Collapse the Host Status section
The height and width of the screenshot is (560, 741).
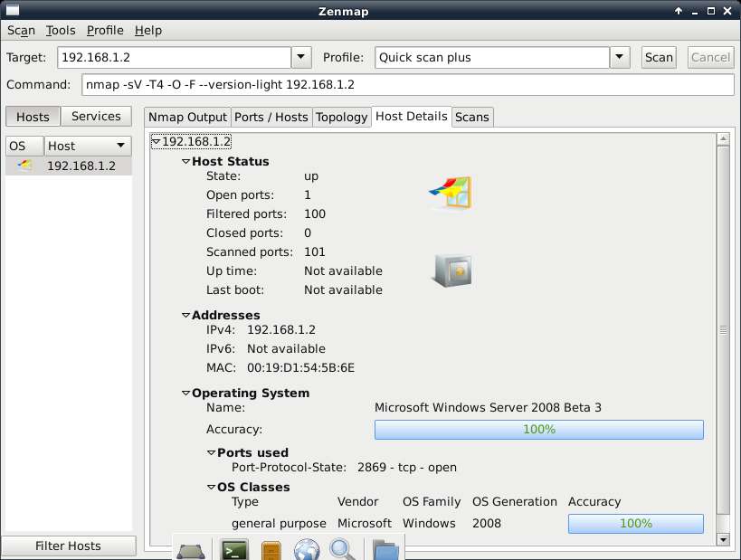(186, 161)
